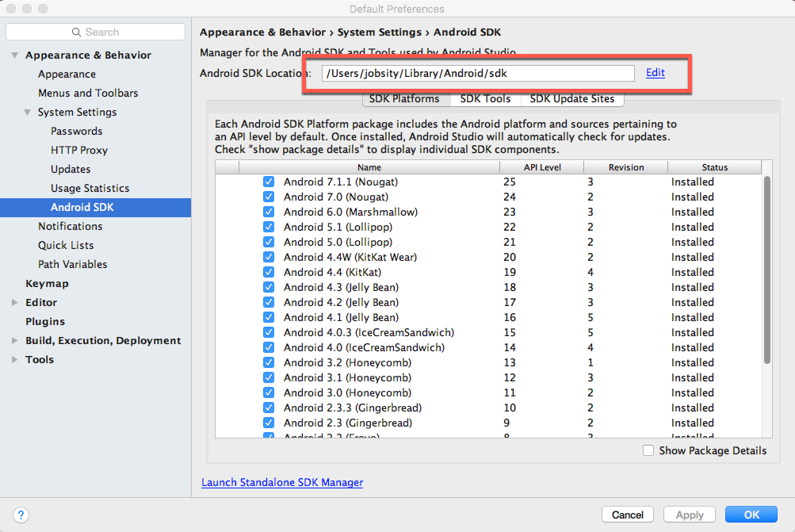
Task: Click the Cancel button
Action: click(627, 515)
